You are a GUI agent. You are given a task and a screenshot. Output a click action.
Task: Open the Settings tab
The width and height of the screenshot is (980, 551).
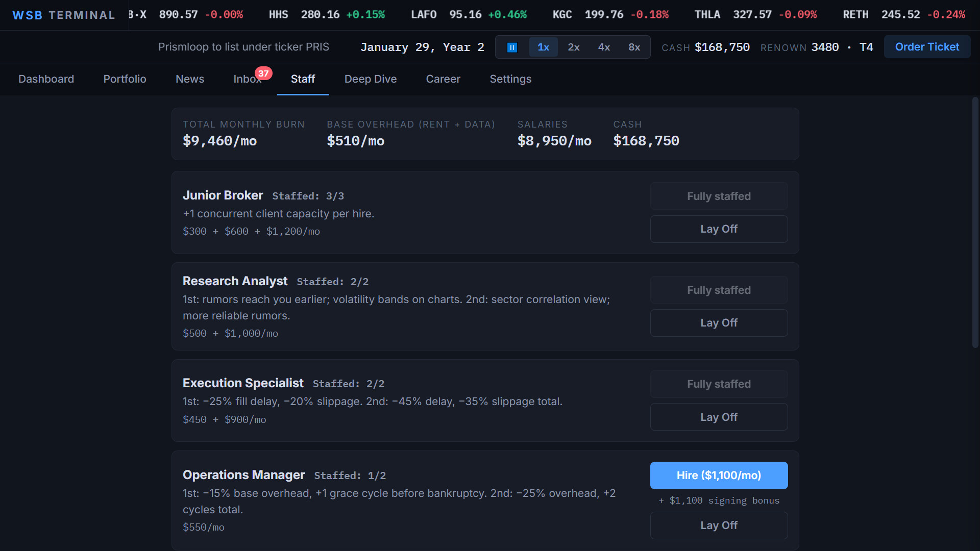click(x=510, y=79)
